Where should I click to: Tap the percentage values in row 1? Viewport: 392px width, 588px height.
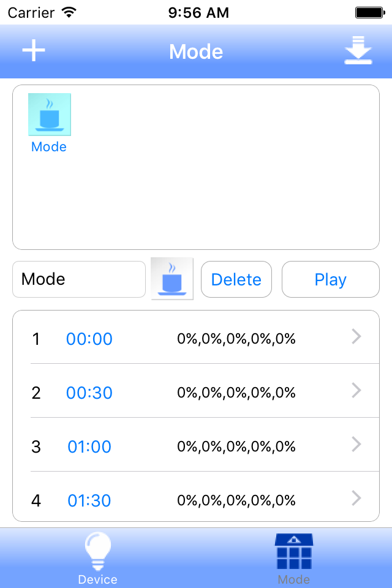(x=236, y=339)
